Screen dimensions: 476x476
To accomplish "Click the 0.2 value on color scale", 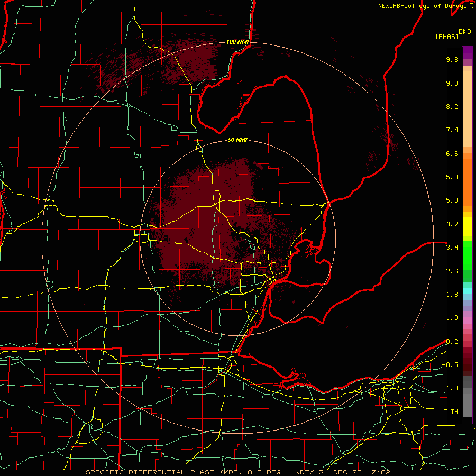I will (x=452, y=342).
